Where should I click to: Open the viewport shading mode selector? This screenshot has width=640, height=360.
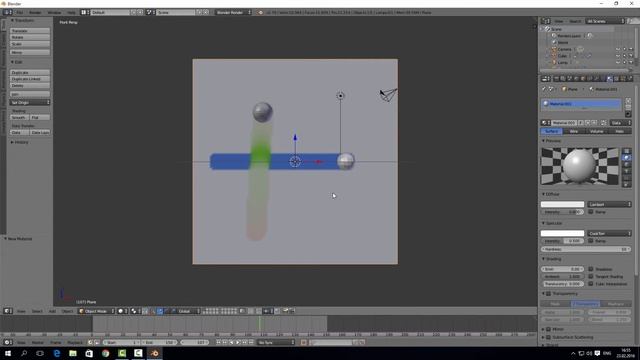pyautogui.click(x=122, y=311)
